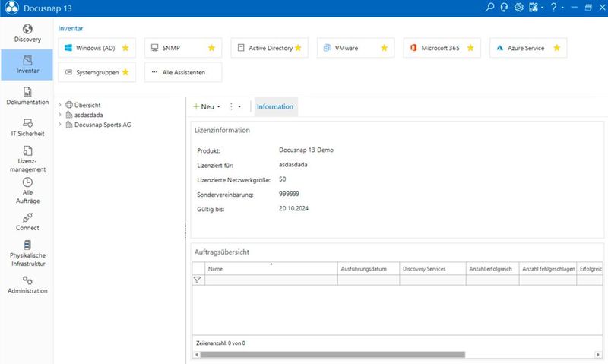Open support headset icon in title bar
The image size is (608, 364).
pyautogui.click(x=504, y=8)
